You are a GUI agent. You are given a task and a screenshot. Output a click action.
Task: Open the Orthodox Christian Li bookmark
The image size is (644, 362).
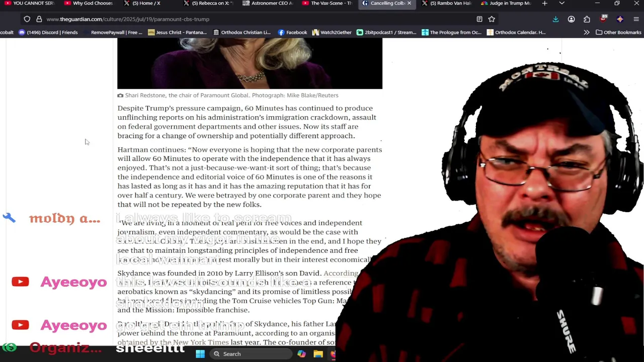point(242,32)
